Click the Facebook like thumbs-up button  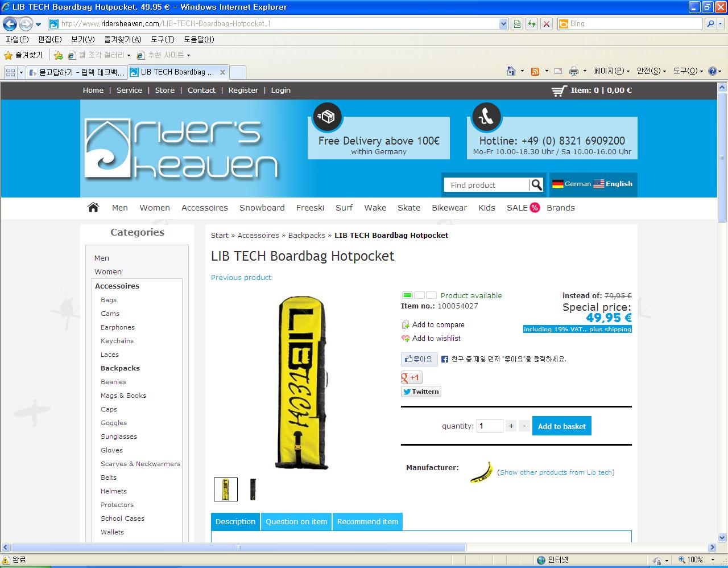419,359
